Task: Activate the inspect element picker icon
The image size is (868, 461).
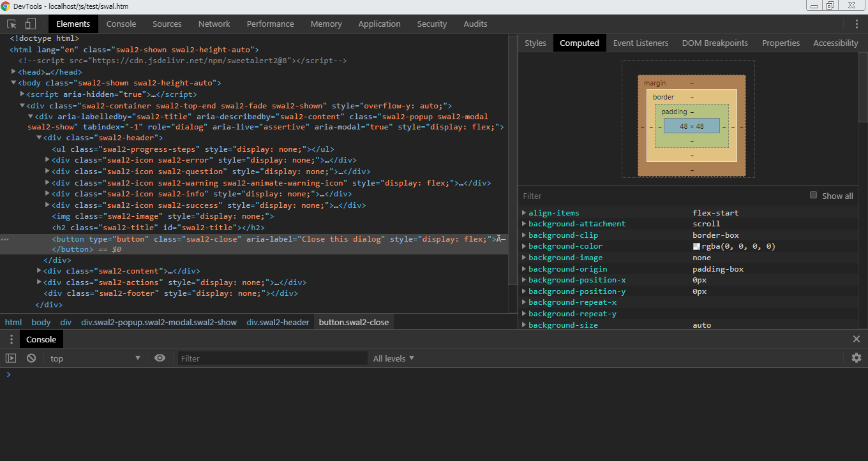Action: tap(11, 24)
